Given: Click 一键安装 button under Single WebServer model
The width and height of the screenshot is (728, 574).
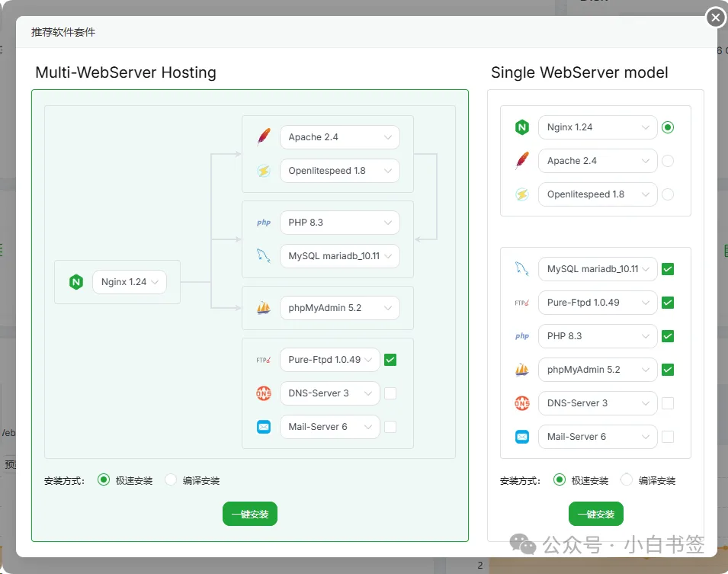Looking at the screenshot, I should pyautogui.click(x=596, y=514).
